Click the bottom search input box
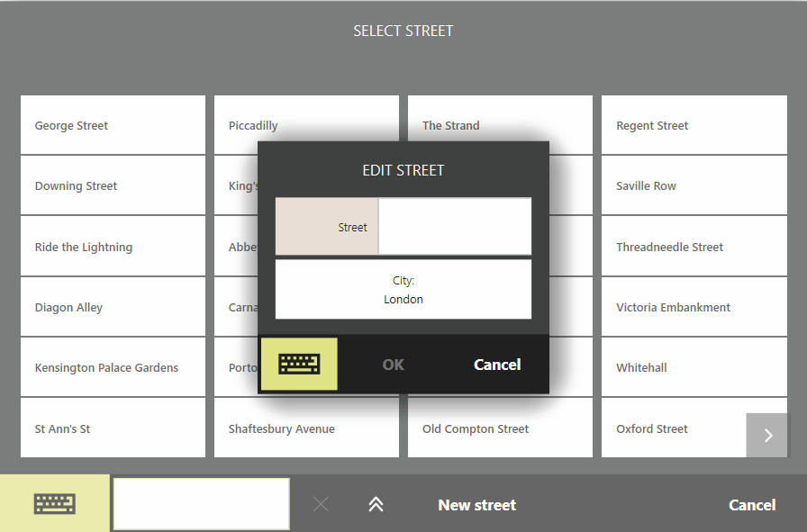Image resolution: width=807 pixels, height=532 pixels. coord(202,504)
